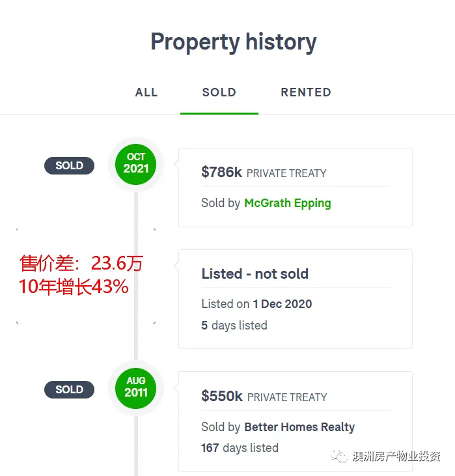455x476 pixels.
Task: Open the RENTED tab
Action: [x=306, y=92]
